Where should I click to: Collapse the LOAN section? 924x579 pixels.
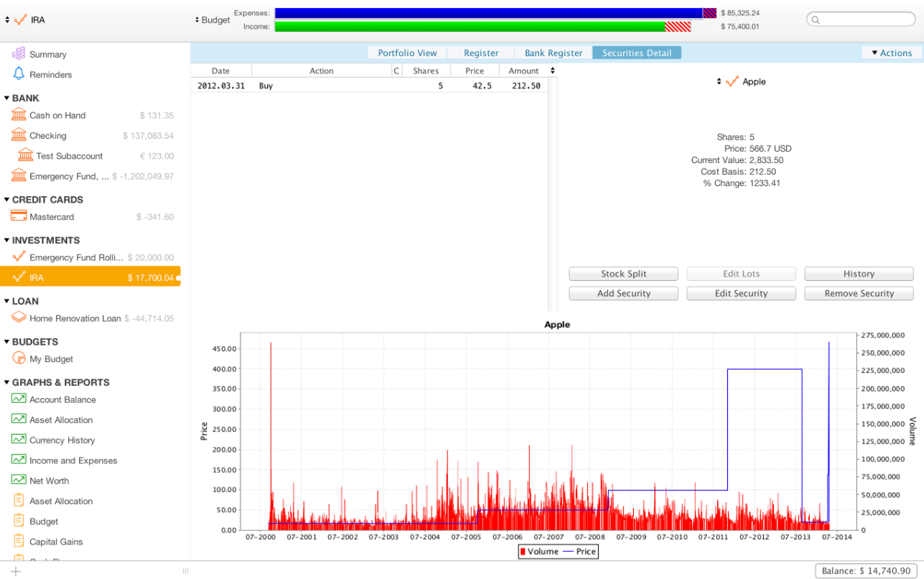click(x=6, y=302)
